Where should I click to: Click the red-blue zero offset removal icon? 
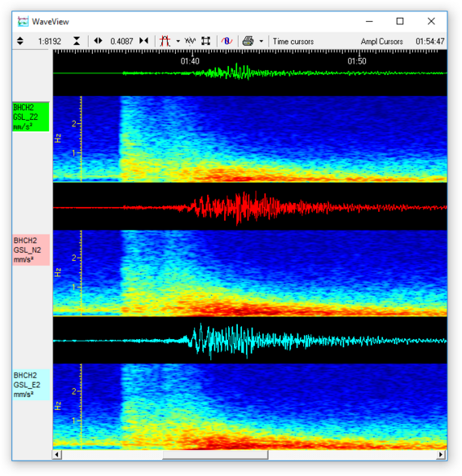(x=227, y=41)
